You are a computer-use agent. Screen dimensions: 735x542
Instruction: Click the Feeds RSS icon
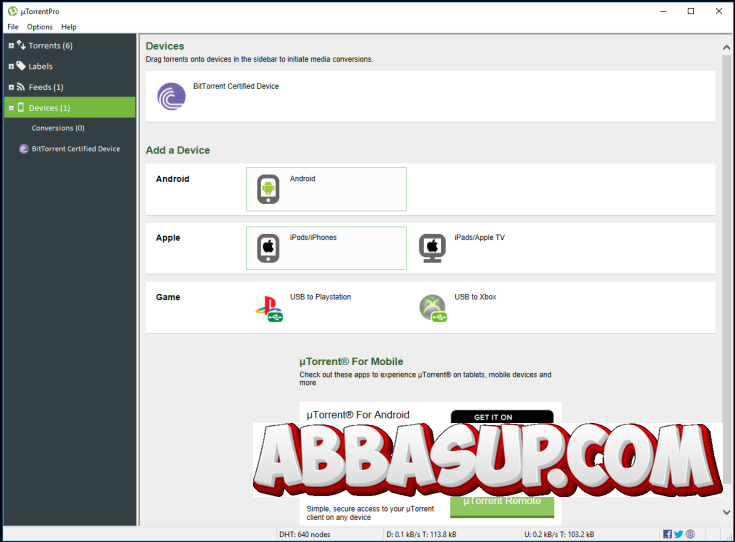click(21, 87)
